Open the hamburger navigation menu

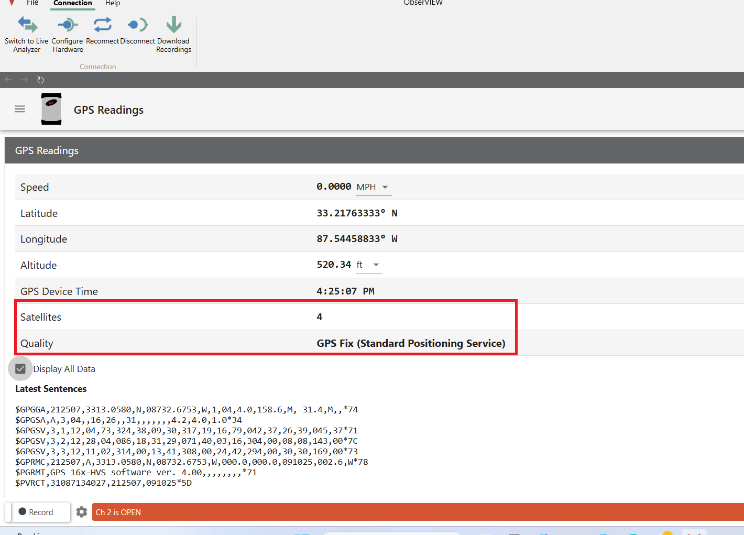coord(20,109)
